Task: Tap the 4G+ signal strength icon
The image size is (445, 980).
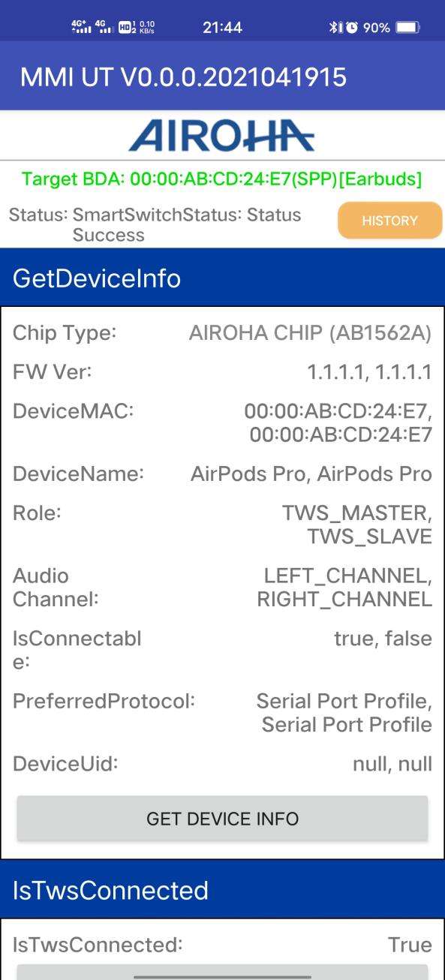Action: [x=80, y=28]
